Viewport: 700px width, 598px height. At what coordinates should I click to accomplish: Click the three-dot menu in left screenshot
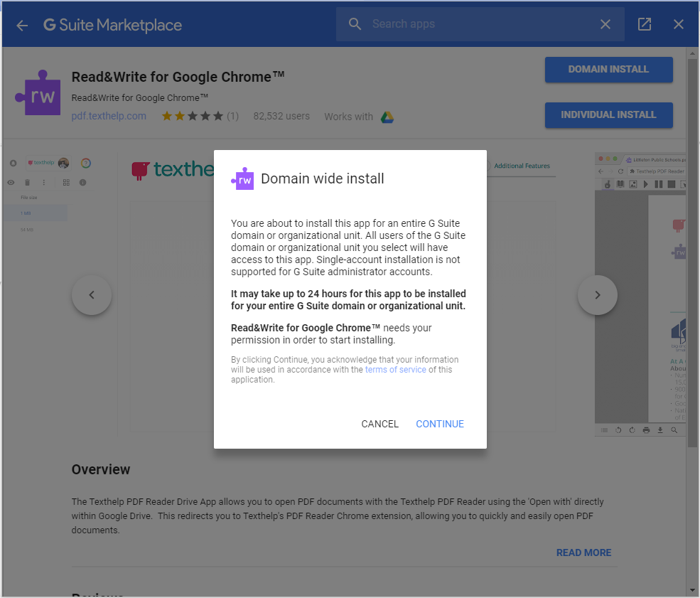pos(44,183)
